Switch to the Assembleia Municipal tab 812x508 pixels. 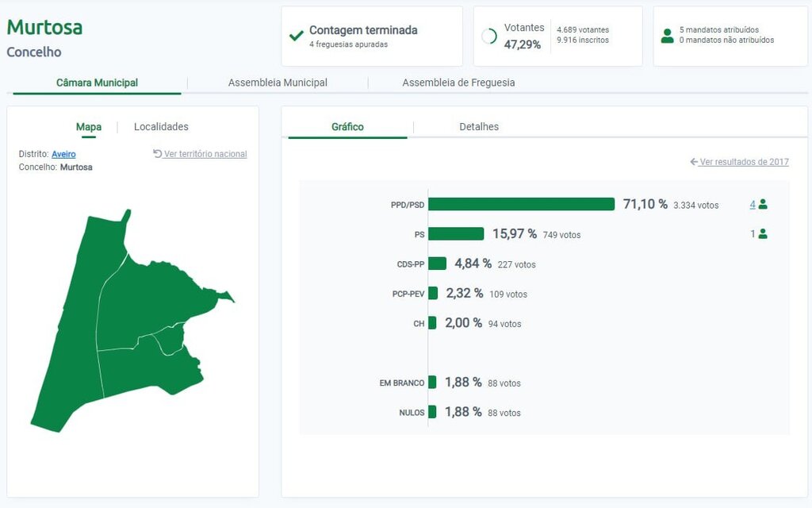278,82
